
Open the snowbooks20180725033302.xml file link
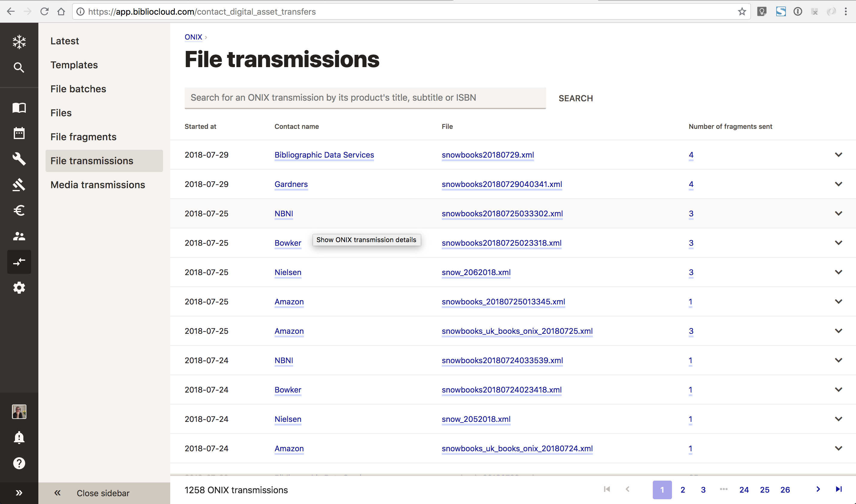pyautogui.click(x=502, y=214)
